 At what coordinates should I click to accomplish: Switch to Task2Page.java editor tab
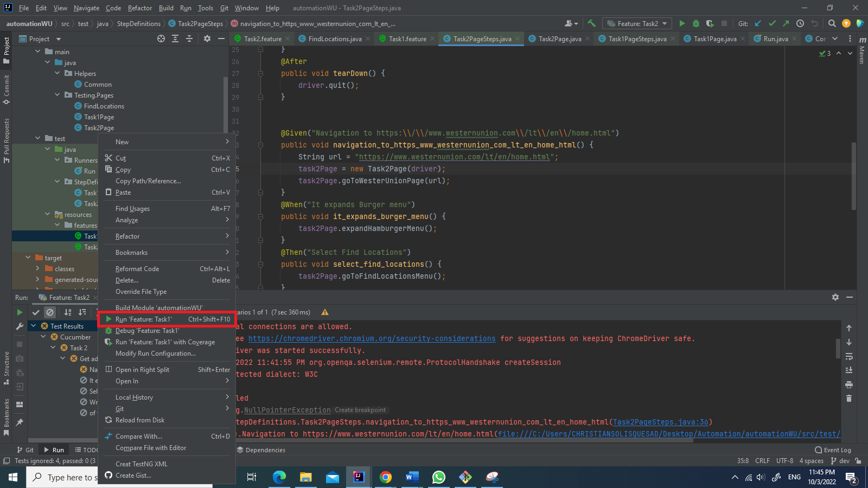(559, 38)
